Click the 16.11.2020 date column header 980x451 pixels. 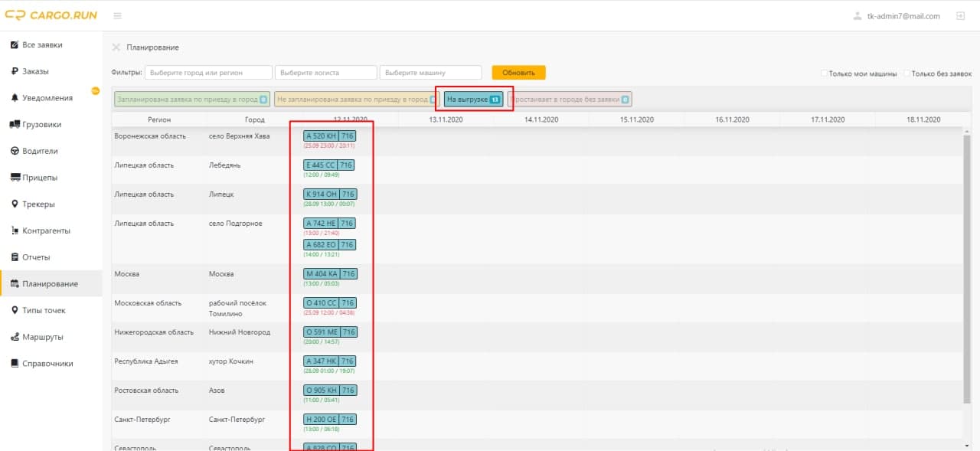coord(732,119)
